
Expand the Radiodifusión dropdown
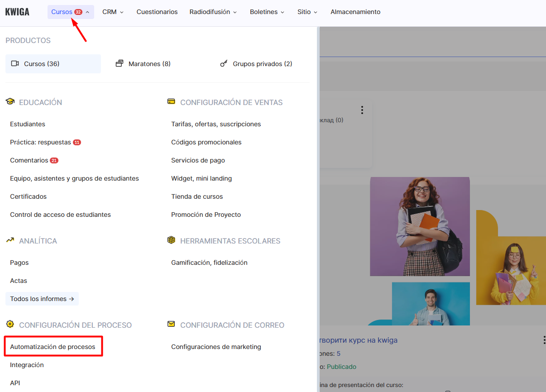[x=213, y=12]
